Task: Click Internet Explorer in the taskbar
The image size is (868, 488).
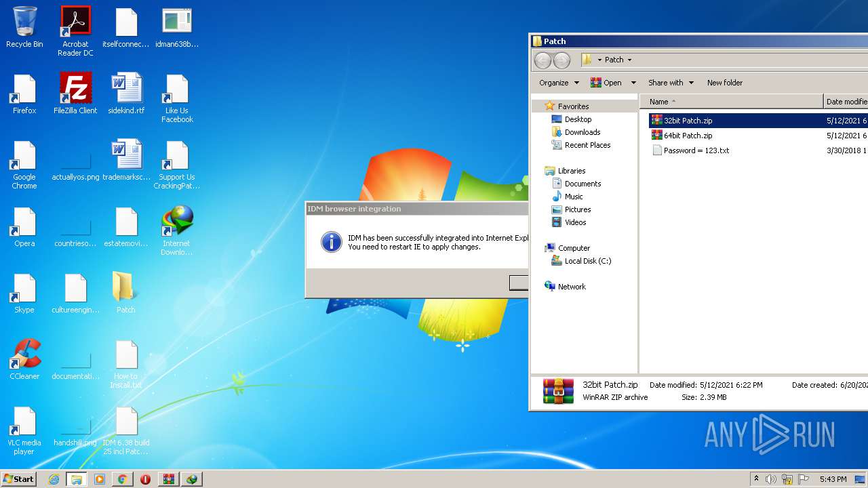Action: [x=54, y=479]
